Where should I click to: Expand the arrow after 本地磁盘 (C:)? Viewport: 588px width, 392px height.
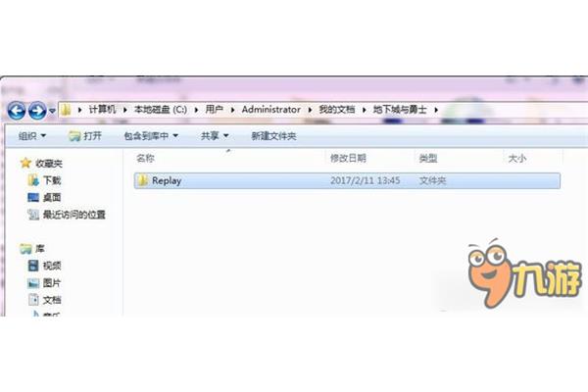click(196, 110)
